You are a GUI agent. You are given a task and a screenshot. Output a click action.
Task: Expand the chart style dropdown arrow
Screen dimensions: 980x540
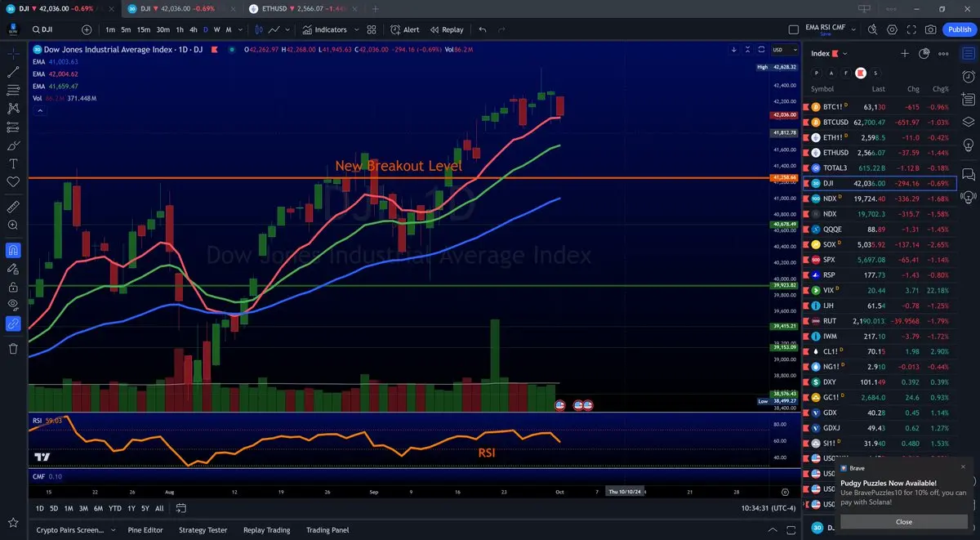pyautogui.click(x=288, y=29)
